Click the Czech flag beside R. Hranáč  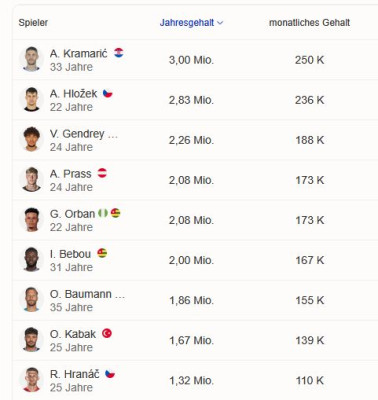pyautogui.click(x=110, y=374)
